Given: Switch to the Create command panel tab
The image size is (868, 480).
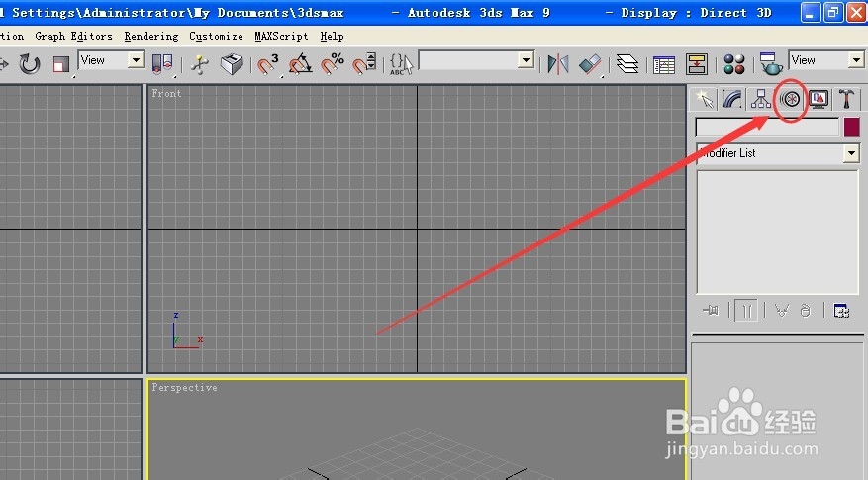Looking at the screenshot, I should tap(704, 100).
